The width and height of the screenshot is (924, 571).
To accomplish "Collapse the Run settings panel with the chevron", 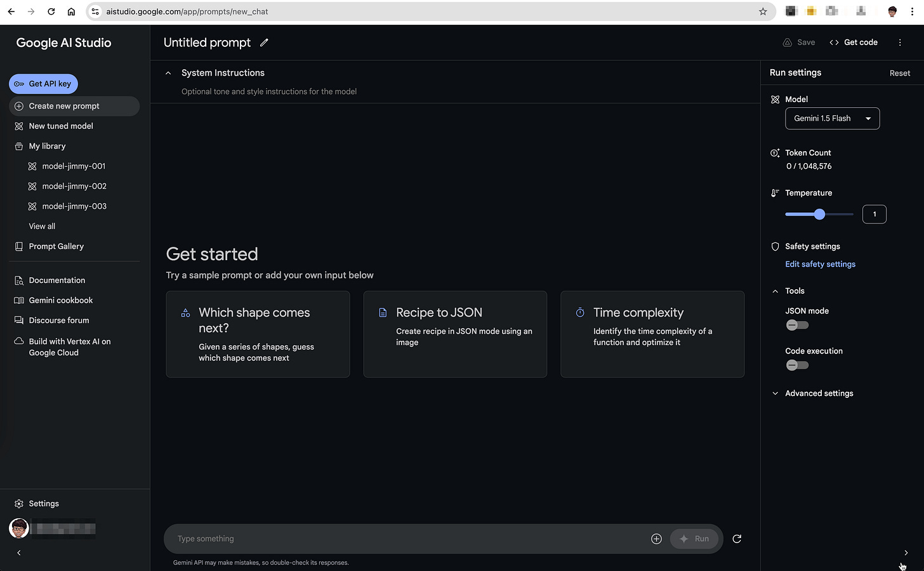I will (906, 553).
